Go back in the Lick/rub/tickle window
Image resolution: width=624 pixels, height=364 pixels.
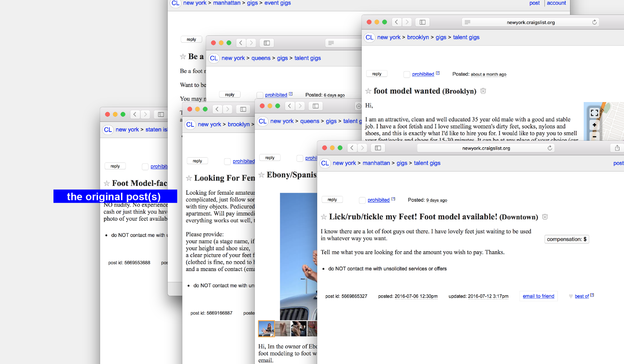tap(352, 148)
